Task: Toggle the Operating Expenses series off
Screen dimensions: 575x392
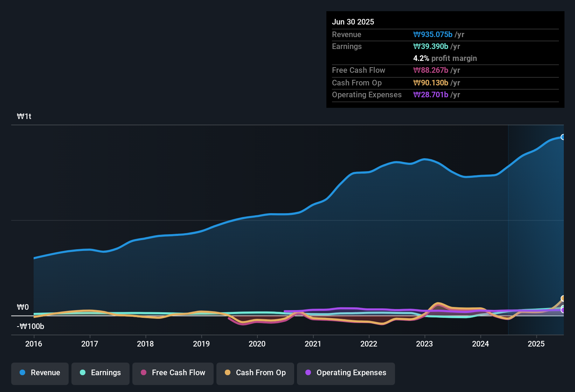Action: pyautogui.click(x=346, y=373)
